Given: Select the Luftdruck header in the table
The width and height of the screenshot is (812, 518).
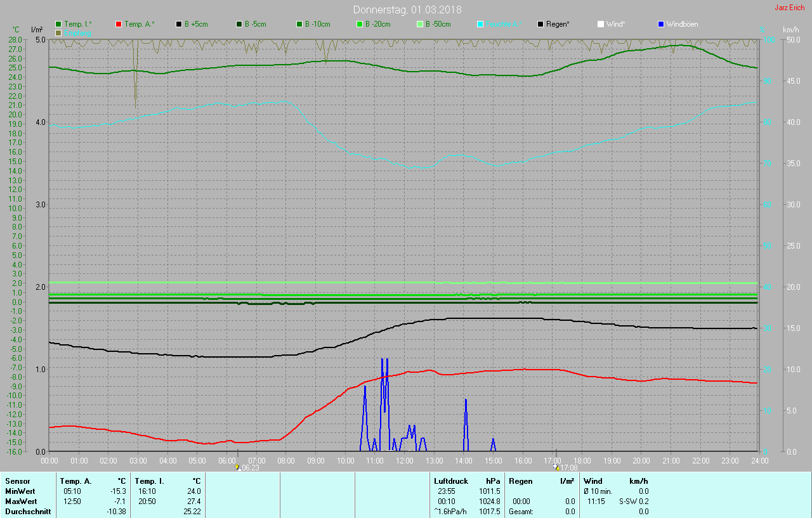Looking at the screenshot, I should pyautogui.click(x=450, y=481).
